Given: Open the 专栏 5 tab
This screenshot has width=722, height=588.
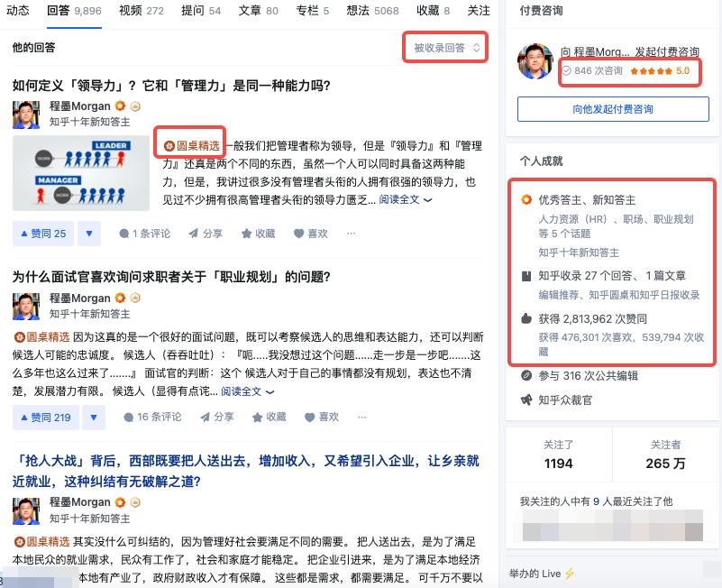Looking at the screenshot, I should pos(313,11).
